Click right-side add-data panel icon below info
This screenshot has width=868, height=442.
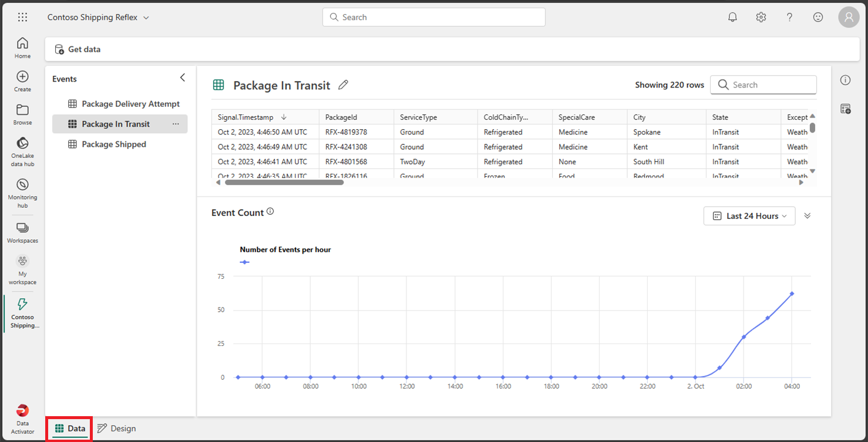(x=845, y=109)
